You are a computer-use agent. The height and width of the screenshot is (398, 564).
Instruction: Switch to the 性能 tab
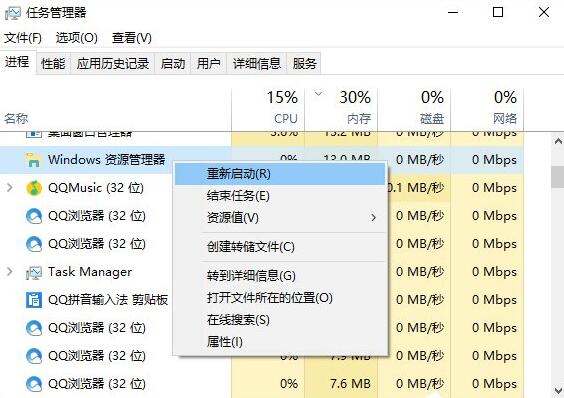[53, 64]
